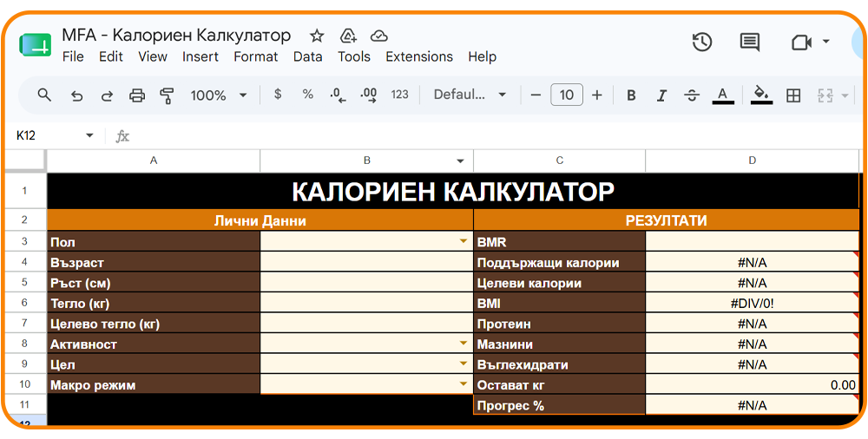Open the View menu
Viewport: 868px width, 439px height.
pyautogui.click(x=153, y=56)
